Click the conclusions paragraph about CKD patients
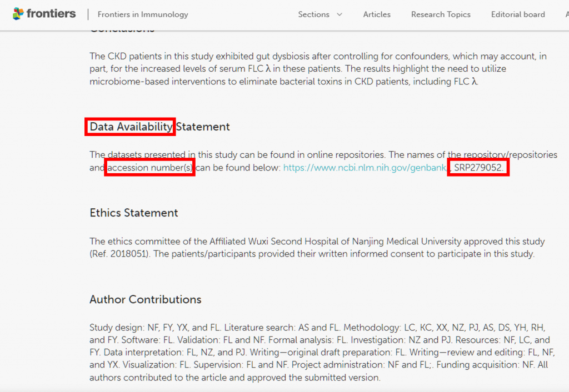 point(318,68)
